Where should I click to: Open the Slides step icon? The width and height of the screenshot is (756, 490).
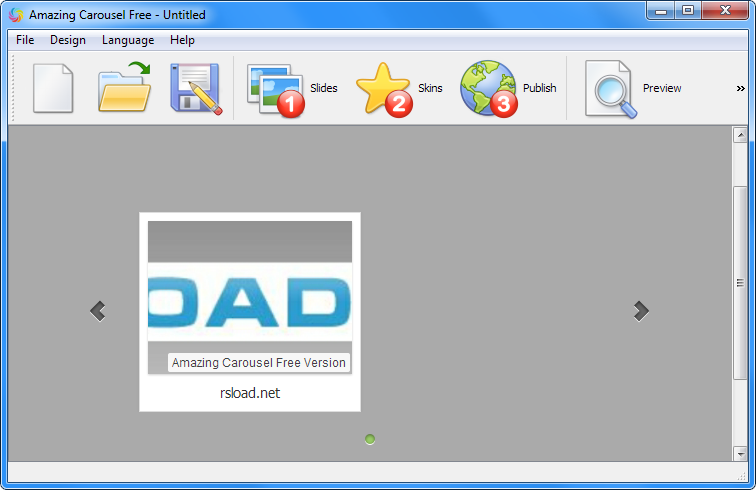point(276,90)
